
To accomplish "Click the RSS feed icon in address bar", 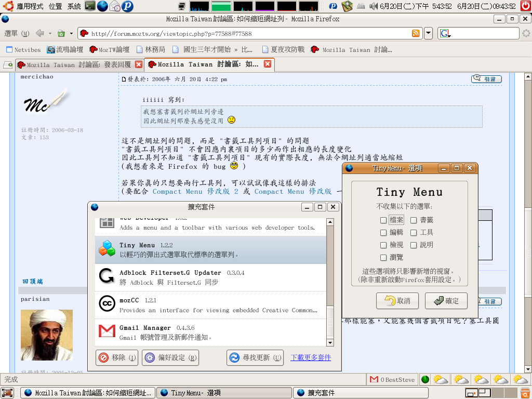I will click(416, 34).
